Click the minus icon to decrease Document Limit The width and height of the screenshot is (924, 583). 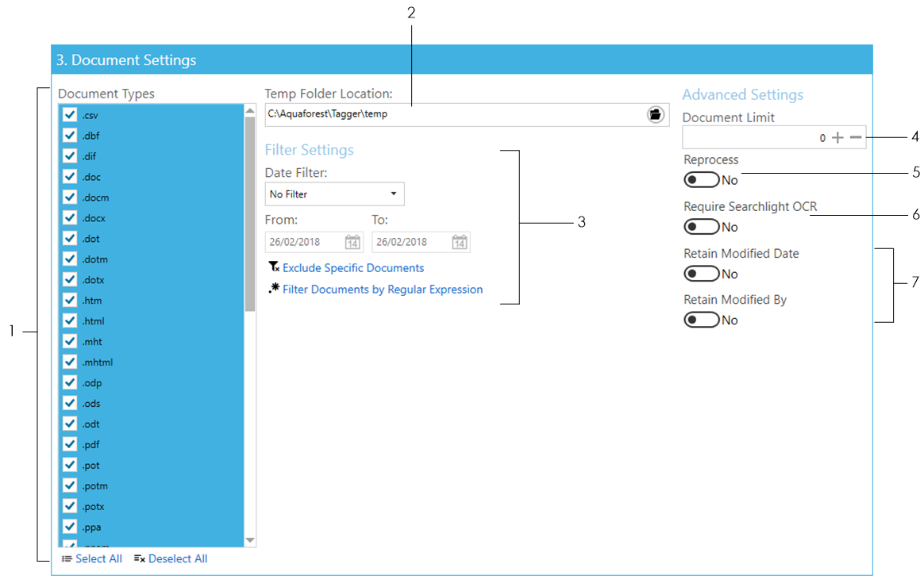point(856,138)
